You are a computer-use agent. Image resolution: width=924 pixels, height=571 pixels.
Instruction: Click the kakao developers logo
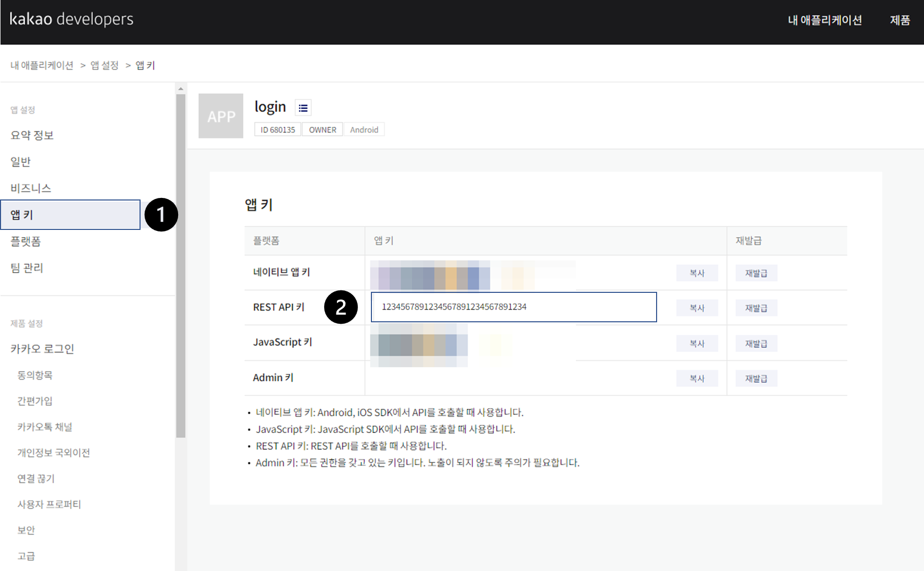[x=72, y=19]
